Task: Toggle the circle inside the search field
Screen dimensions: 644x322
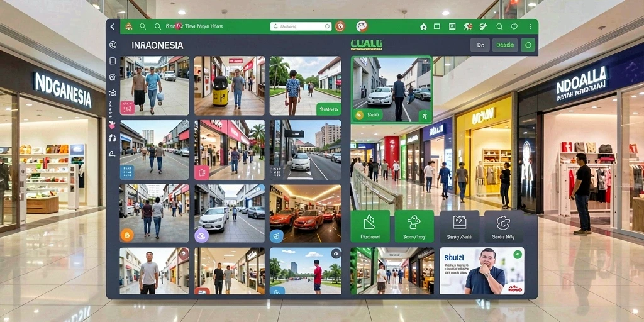Action: click(x=327, y=26)
